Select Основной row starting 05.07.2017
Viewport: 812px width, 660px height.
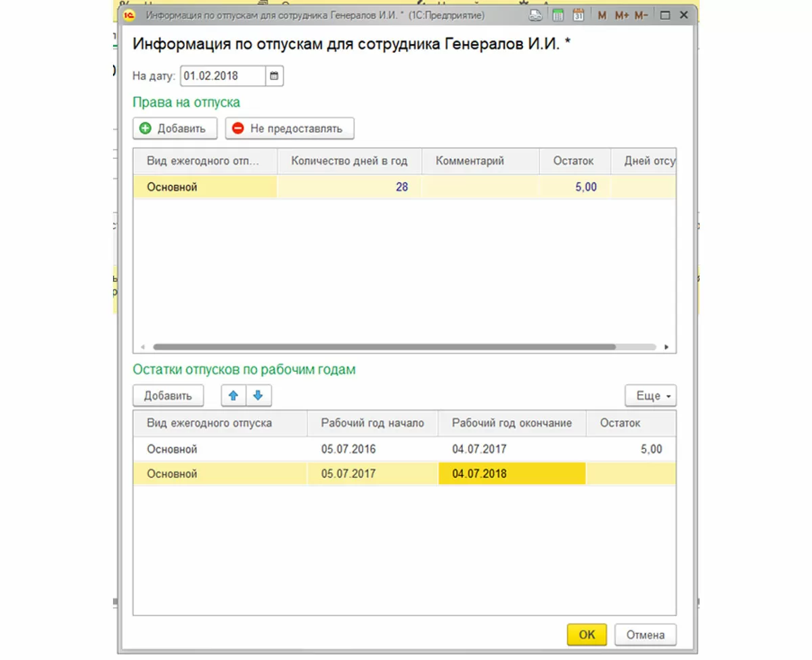coord(405,474)
